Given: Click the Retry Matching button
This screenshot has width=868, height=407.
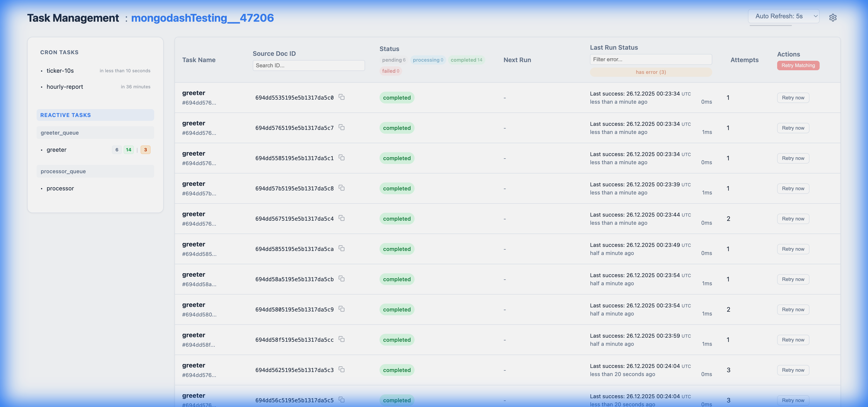Looking at the screenshot, I should click(798, 65).
